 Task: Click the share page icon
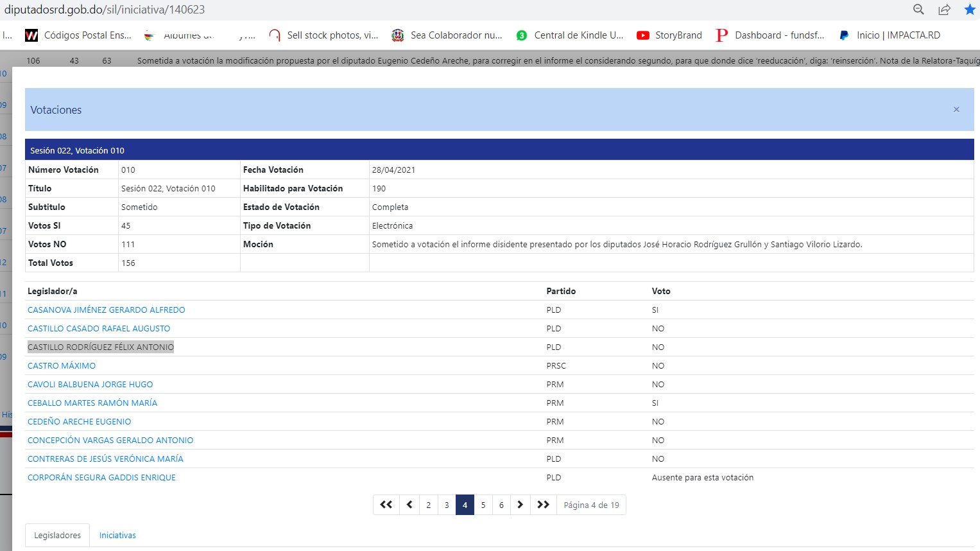click(x=944, y=10)
